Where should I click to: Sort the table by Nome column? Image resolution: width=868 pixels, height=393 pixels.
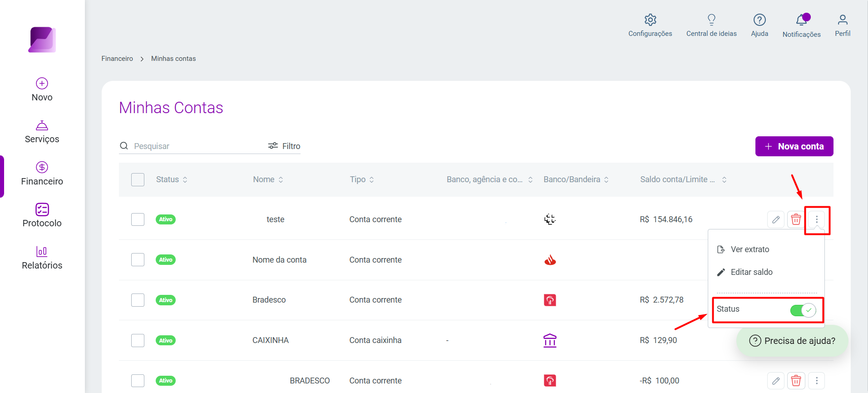(x=268, y=179)
